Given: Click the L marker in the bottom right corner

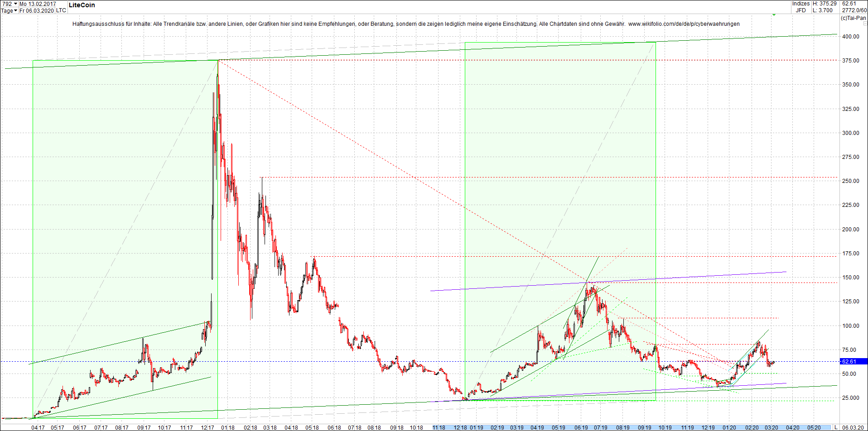Looking at the screenshot, I should pyautogui.click(x=836, y=427).
